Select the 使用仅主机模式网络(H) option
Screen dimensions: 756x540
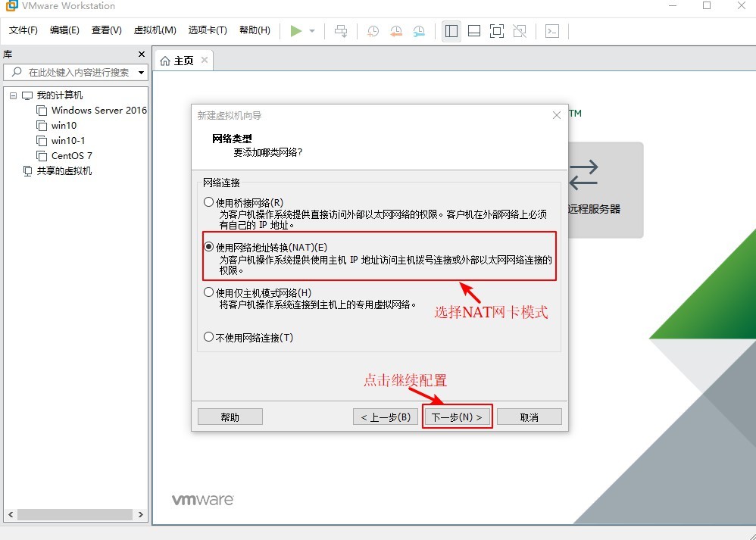208,292
